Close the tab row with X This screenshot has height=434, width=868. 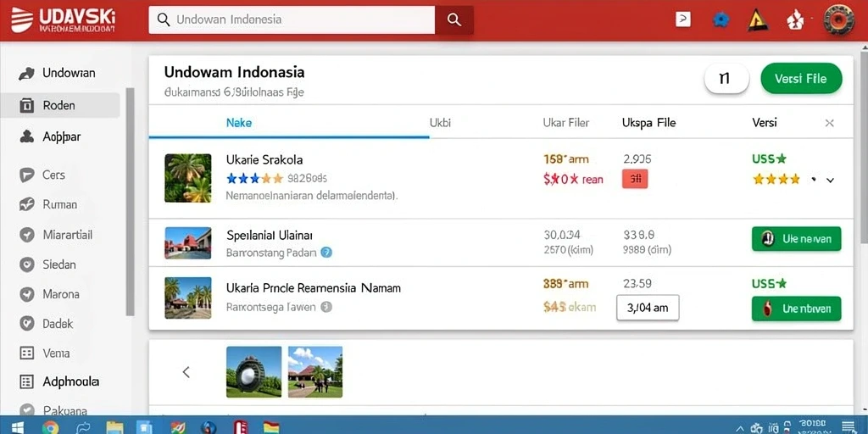829,124
